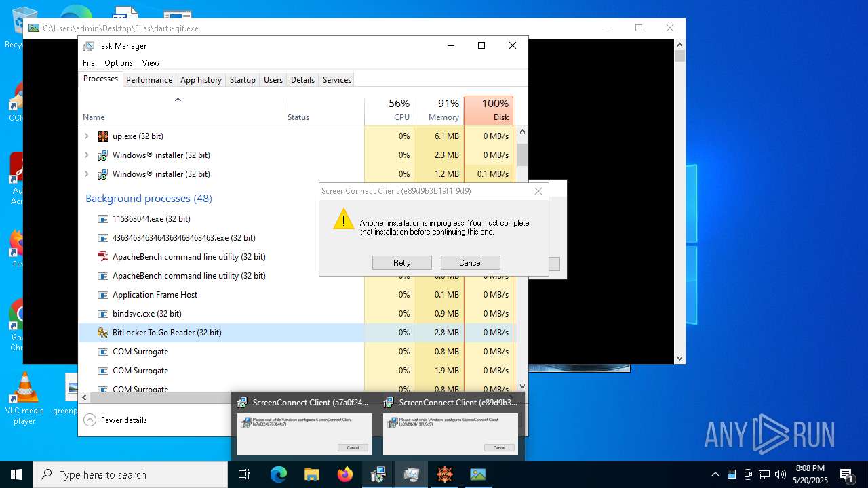The image size is (868, 488).
Task: Open File Explorer from taskbar
Action: (x=311, y=474)
